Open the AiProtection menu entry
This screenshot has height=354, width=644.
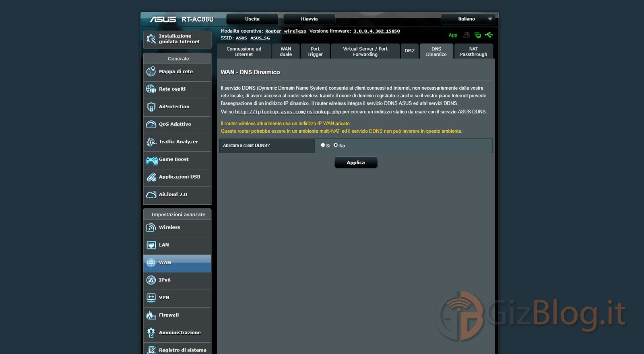coord(177,107)
